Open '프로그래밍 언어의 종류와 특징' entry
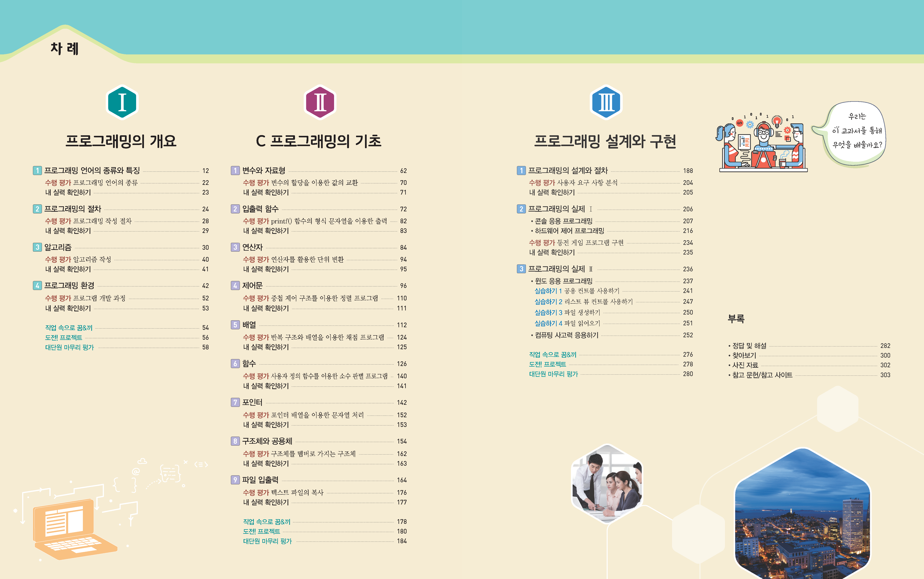Screen dimensions: 924x579 92,170
